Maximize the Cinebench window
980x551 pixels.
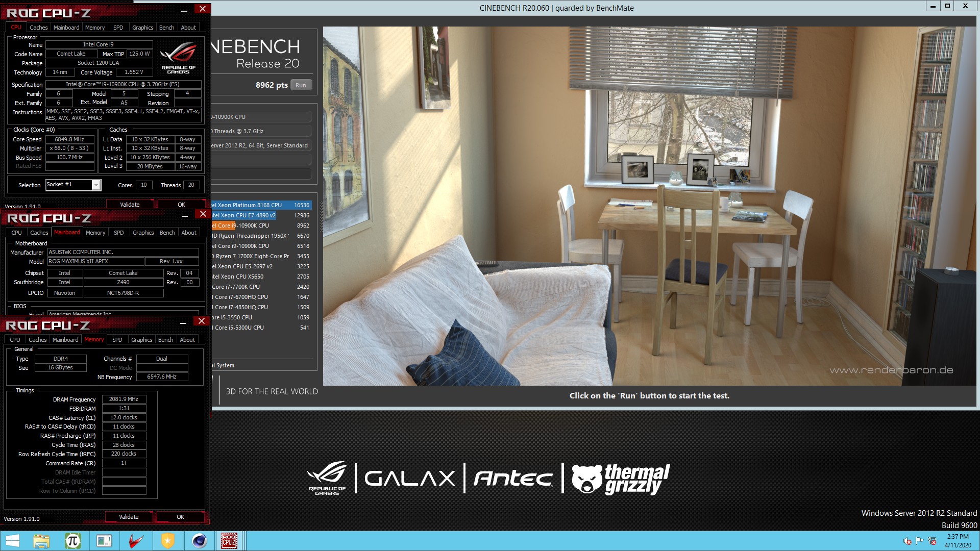(x=947, y=6)
